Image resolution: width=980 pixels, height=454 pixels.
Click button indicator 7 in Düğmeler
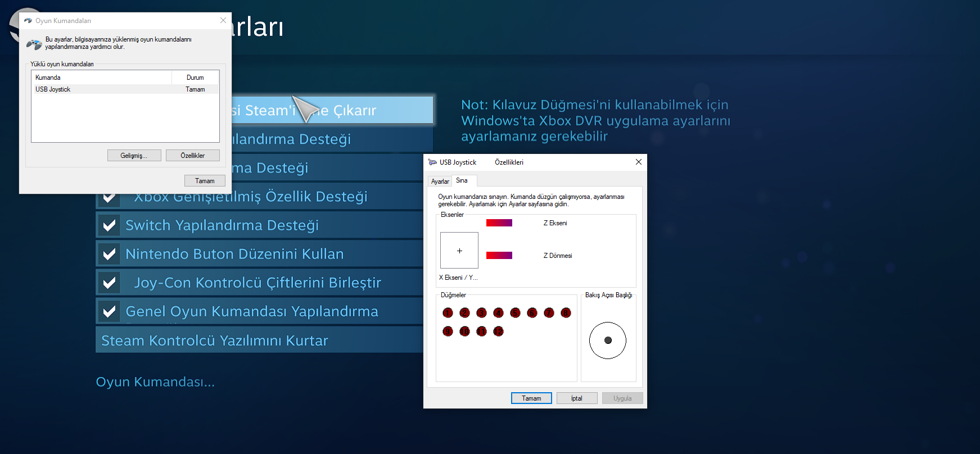[549, 313]
